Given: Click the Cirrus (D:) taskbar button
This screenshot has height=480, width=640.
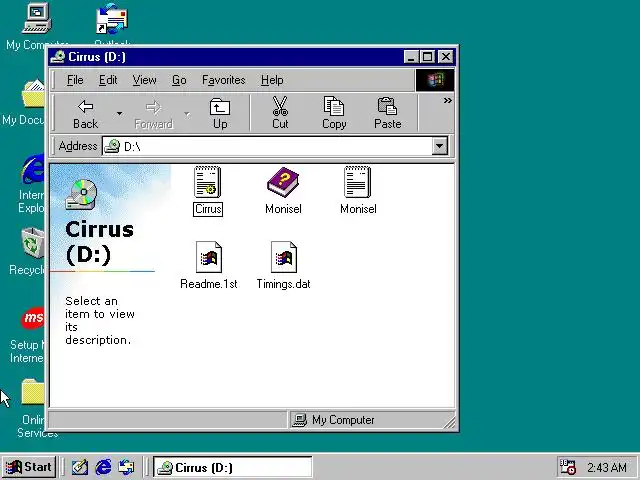Looking at the screenshot, I should pyautogui.click(x=233, y=467).
